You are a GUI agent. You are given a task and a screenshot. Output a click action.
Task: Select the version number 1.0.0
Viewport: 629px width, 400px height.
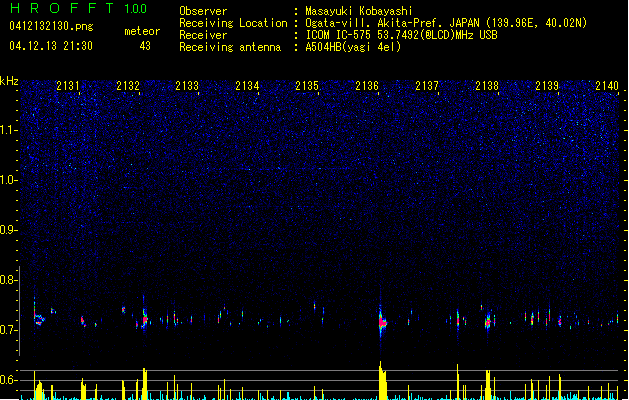pyautogui.click(x=136, y=9)
